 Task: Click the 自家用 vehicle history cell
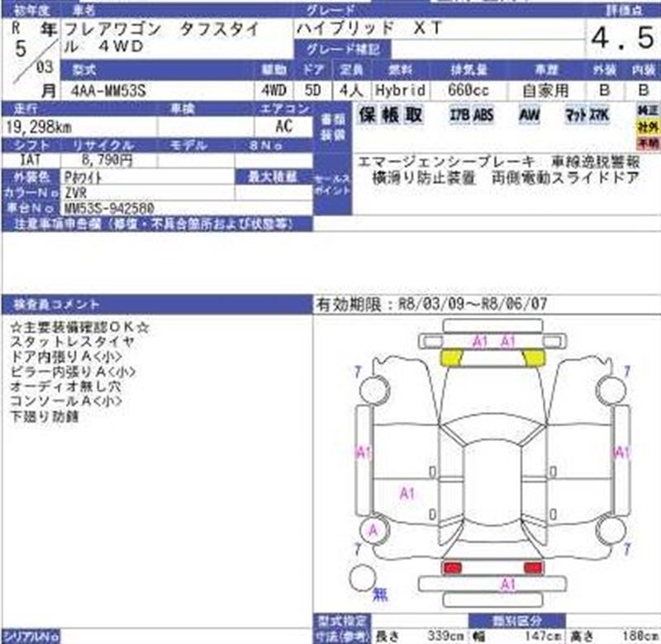coord(545,91)
